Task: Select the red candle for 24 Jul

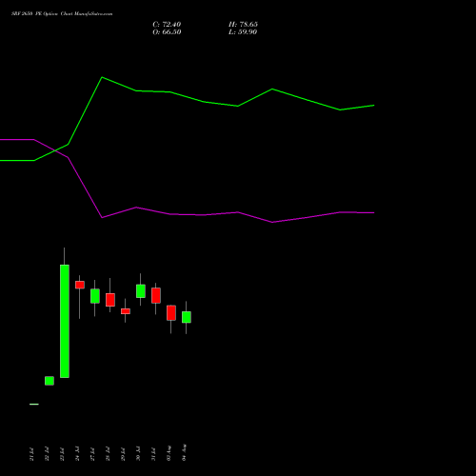Action: (x=80, y=285)
